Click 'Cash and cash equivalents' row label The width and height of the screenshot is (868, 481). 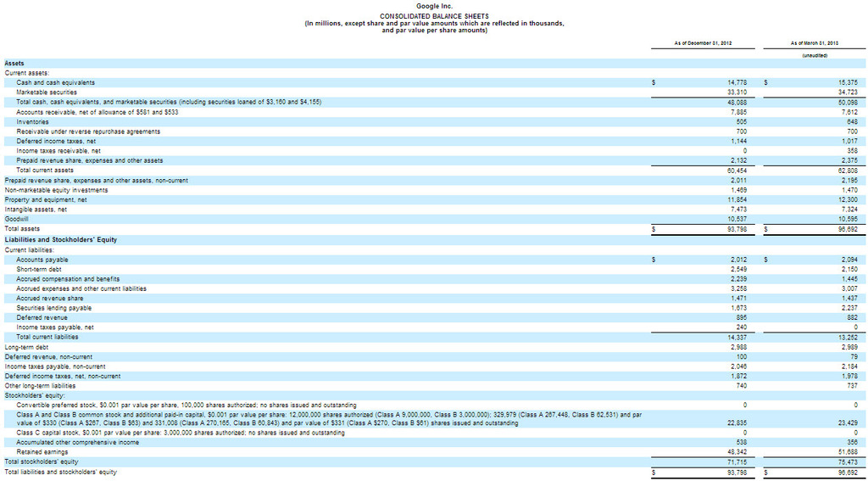[x=55, y=82]
